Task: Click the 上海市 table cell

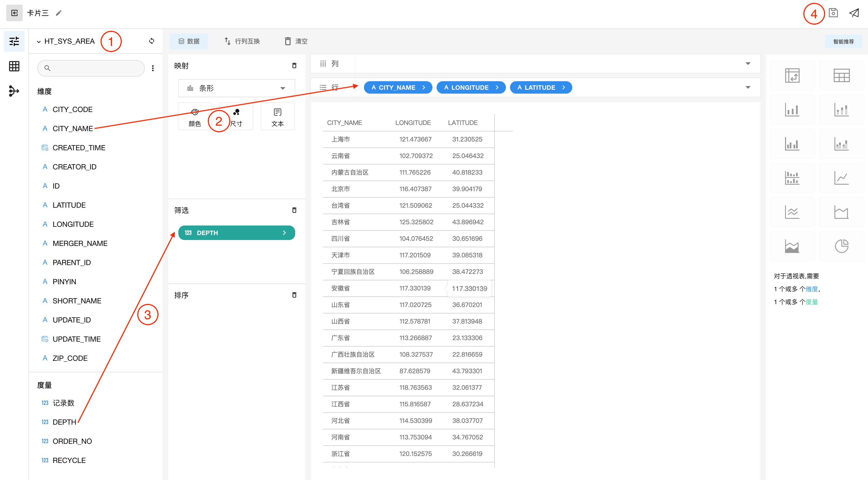Action: pos(341,139)
